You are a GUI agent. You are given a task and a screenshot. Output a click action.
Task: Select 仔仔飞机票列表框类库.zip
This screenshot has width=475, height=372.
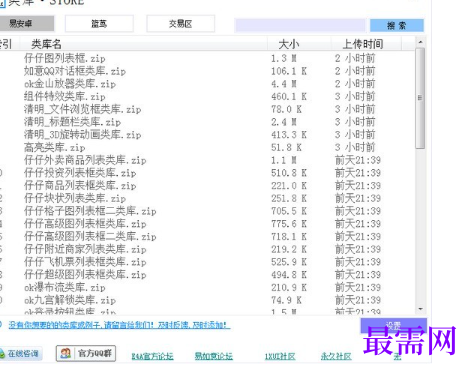tap(85, 262)
